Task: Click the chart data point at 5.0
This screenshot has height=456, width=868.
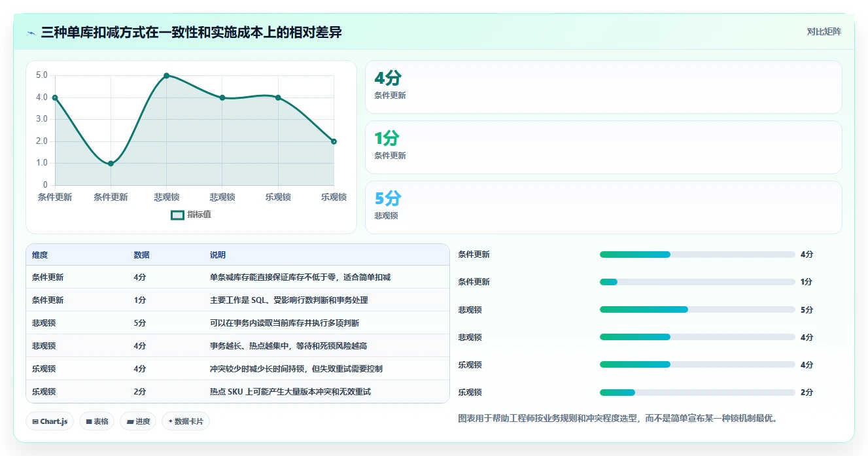Action: click(166, 76)
